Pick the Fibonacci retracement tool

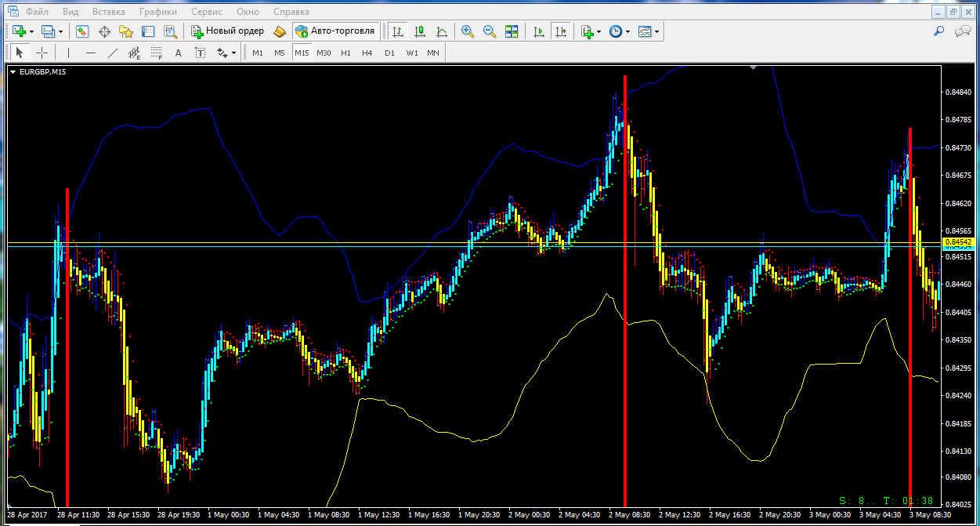point(156,53)
